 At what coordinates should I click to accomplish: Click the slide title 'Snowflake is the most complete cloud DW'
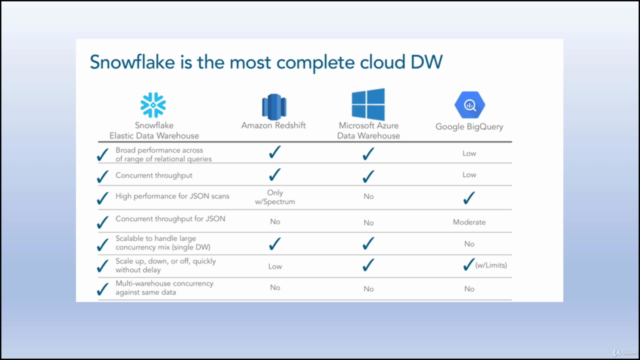coord(266,62)
